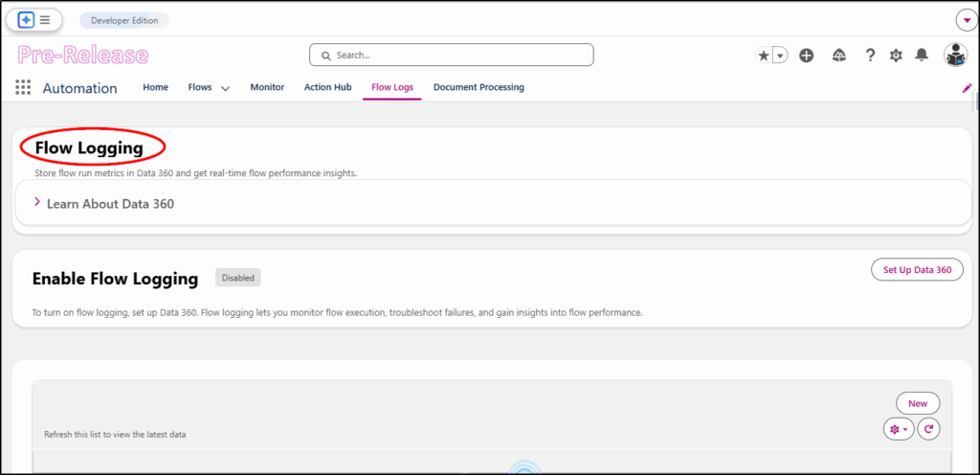Click the pencil edit navigation icon
The height and width of the screenshot is (475, 980).
pos(967,88)
